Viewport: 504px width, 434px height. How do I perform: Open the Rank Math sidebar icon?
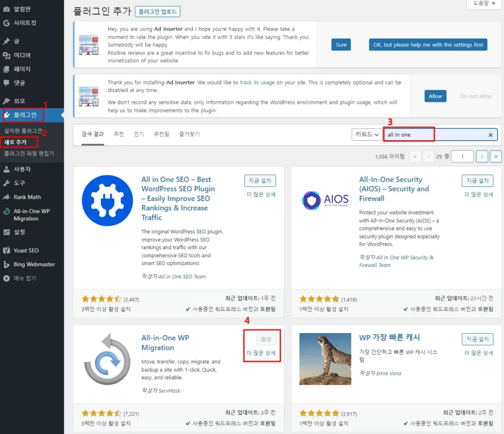(6, 197)
